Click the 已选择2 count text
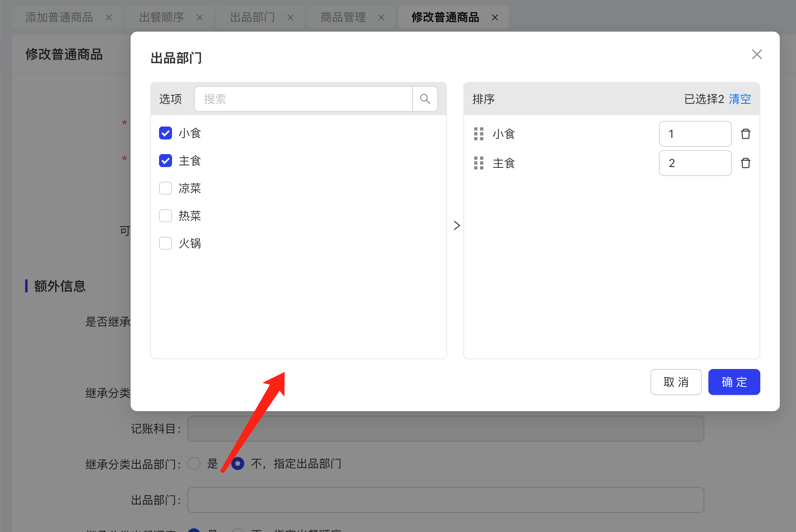This screenshot has height=532, width=796. coord(704,99)
